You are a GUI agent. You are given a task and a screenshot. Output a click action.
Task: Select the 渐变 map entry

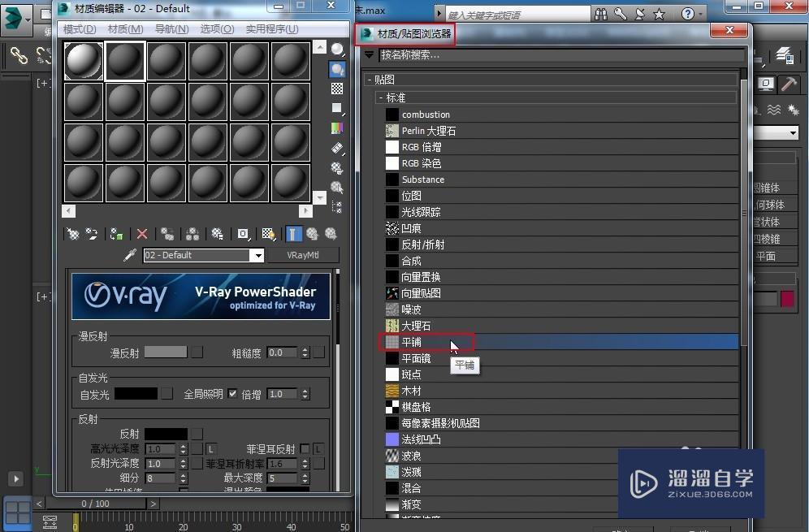point(561,504)
